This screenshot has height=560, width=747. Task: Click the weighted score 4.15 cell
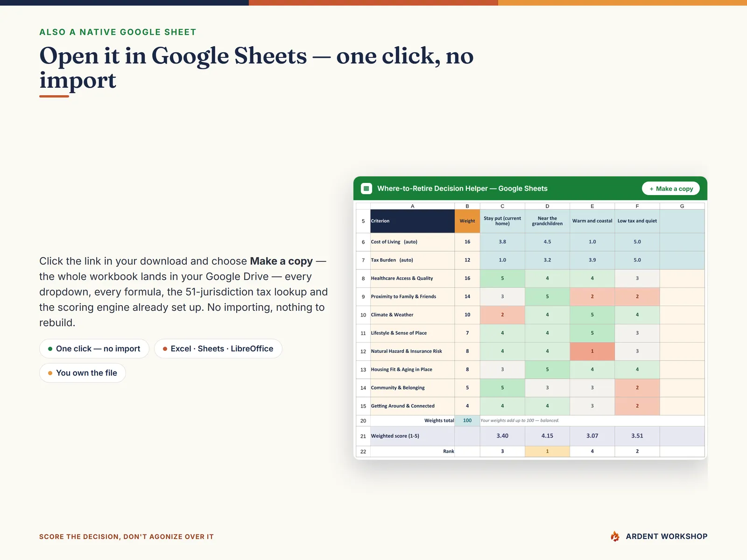[547, 436]
